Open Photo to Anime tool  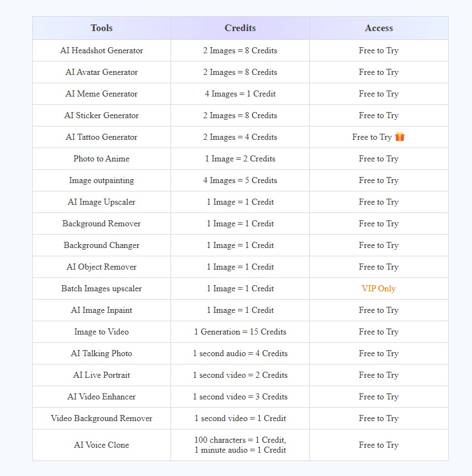(x=102, y=159)
